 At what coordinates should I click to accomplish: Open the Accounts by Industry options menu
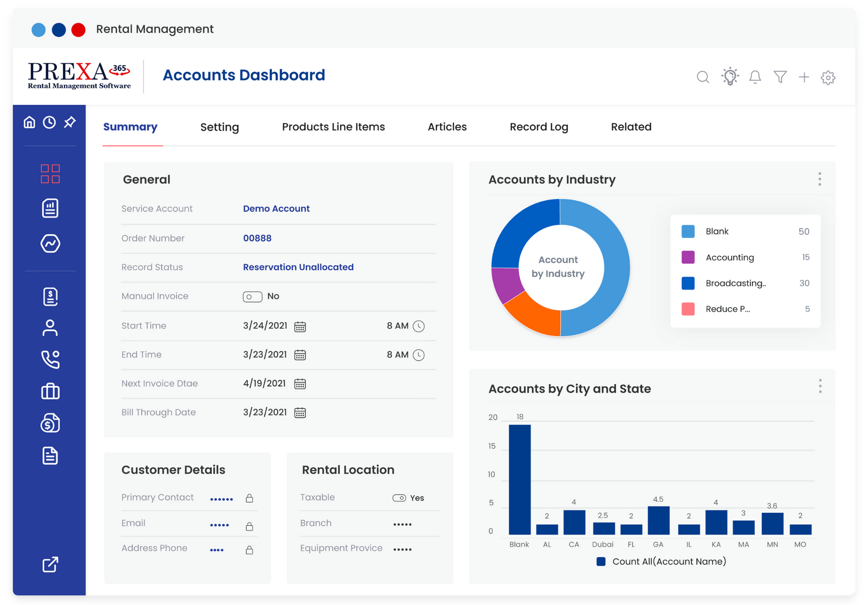[x=820, y=179]
